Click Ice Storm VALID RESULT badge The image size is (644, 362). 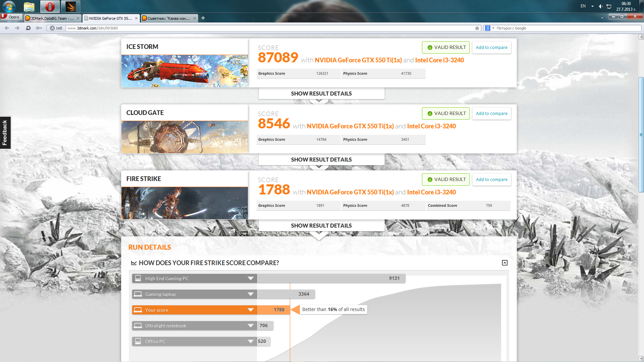(446, 48)
